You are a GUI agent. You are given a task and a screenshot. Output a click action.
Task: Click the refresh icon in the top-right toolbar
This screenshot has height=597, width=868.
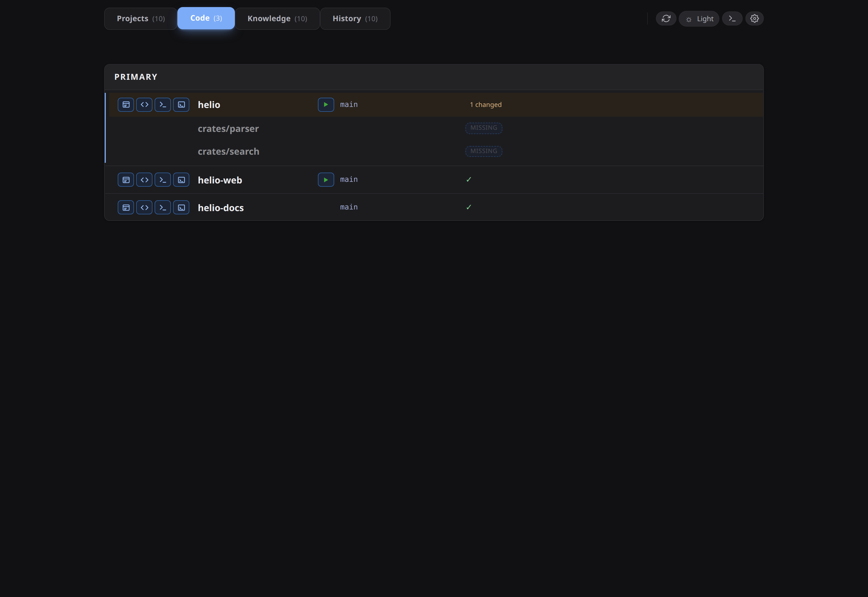(666, 18)
